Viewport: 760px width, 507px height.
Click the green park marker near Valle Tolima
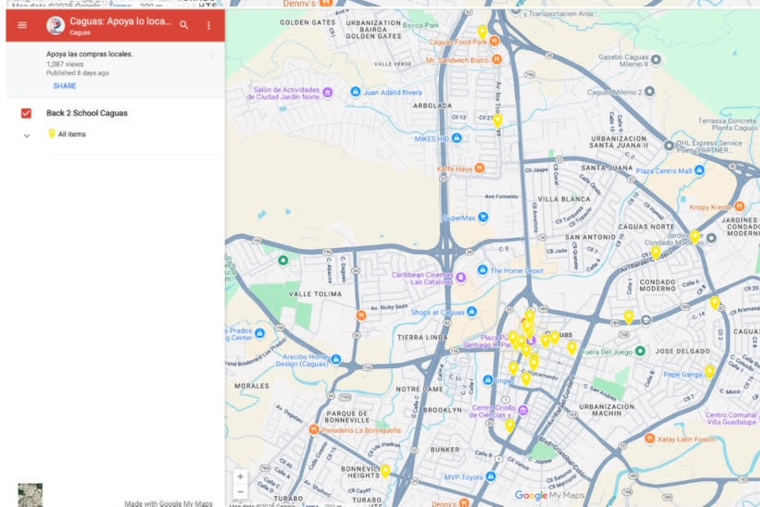pyautogui.click(x=283, y=261)
